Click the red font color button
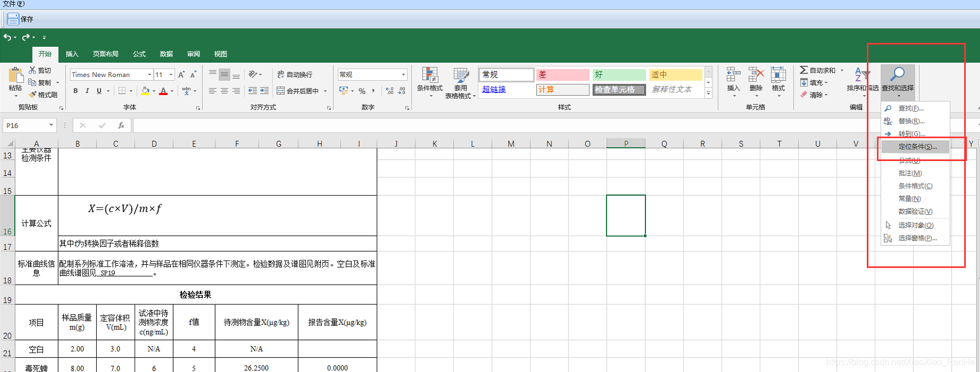980x372 pixels. pyautogui.click(x=163, y=91)
